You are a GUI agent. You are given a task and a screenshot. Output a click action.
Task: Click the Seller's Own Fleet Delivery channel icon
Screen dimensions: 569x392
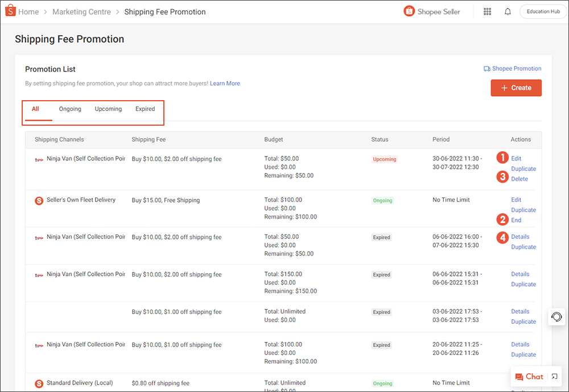point(39,201)
